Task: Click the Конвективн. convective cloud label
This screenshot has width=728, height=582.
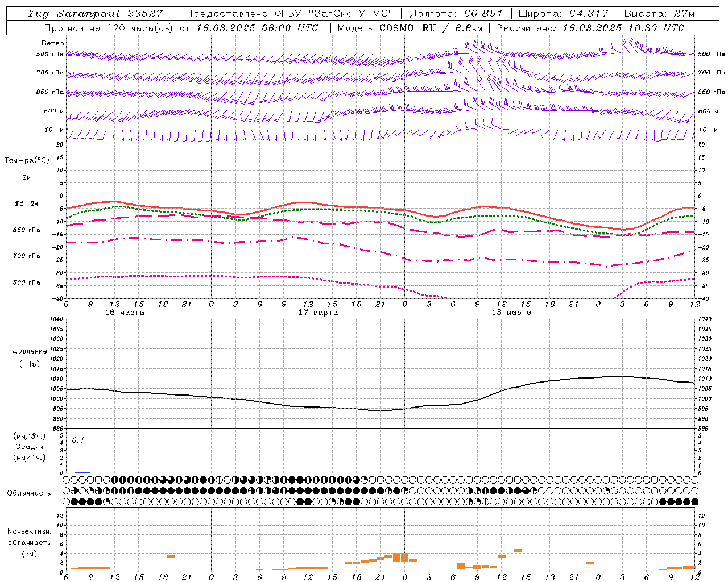Action: 29,531
